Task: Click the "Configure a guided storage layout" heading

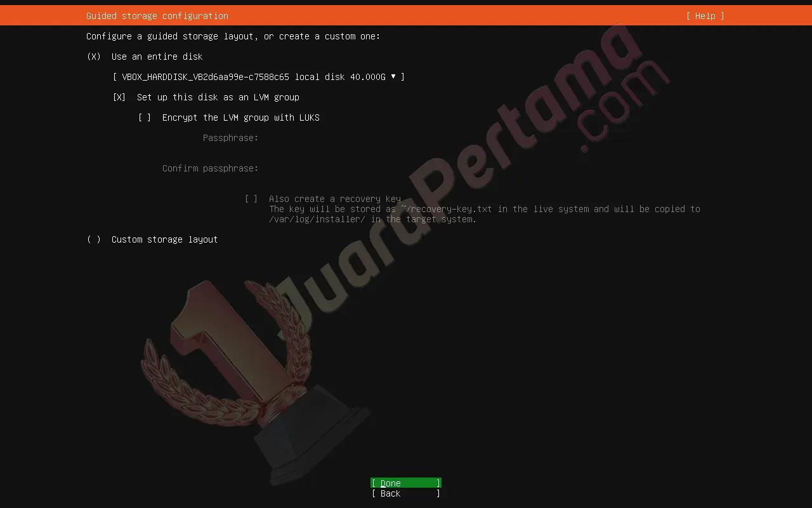Action: point(233,36)
